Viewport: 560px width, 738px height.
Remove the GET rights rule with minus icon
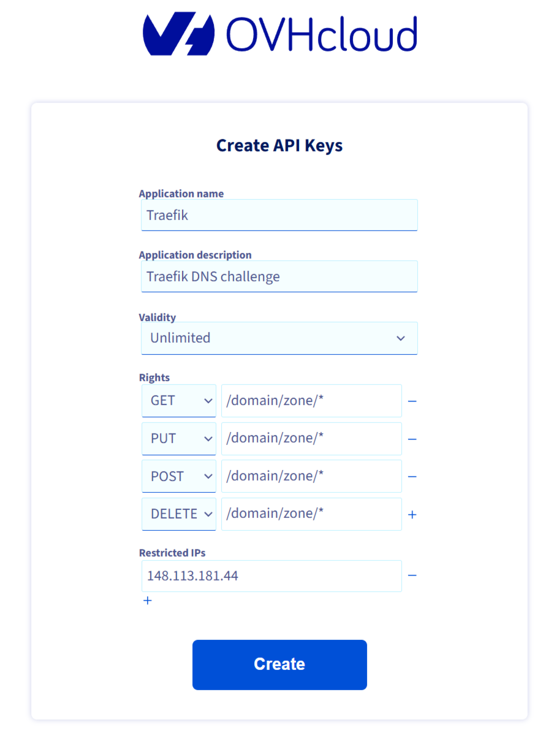[x=412, y=401]
